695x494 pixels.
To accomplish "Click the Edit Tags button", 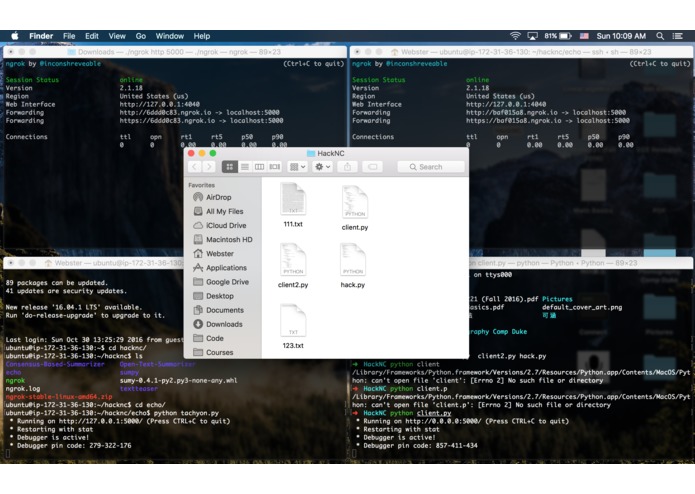I will pos(373,167).
